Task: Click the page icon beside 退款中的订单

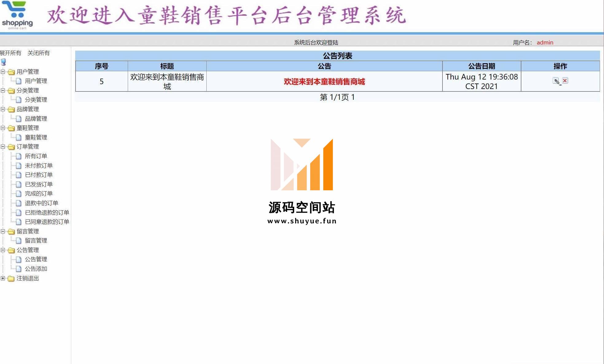Action: [19, 203]
